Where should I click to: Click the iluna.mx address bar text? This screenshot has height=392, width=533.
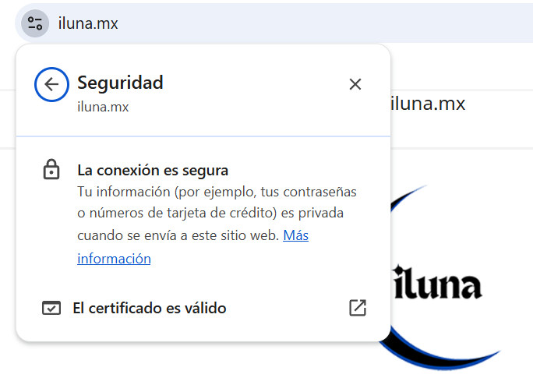[x=88, y=24]
